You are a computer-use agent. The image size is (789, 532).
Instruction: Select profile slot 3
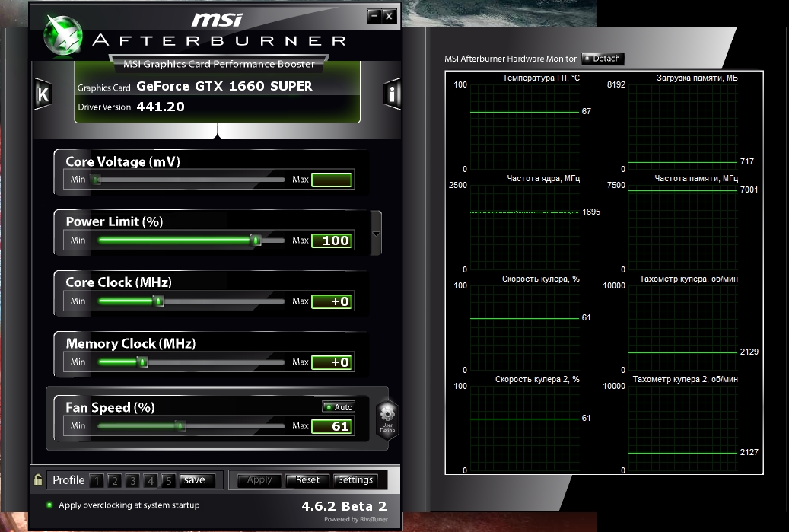pyautogui.click(x=132, y=480)
